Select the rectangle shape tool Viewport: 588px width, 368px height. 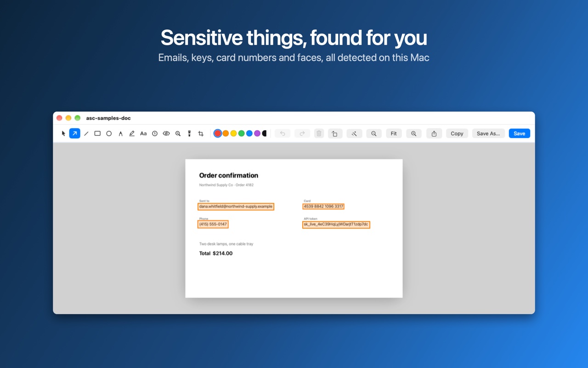click(97, 133)
